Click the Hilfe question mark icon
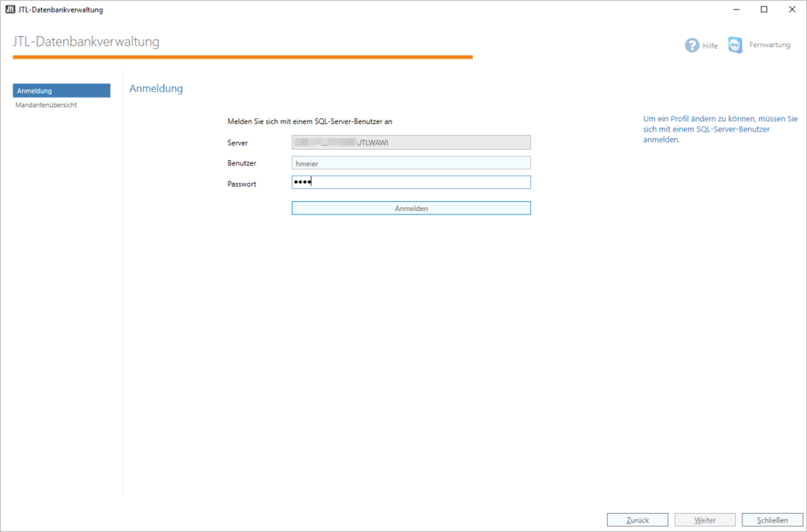Viewport: 807px width, 532px height. point(692,45)
